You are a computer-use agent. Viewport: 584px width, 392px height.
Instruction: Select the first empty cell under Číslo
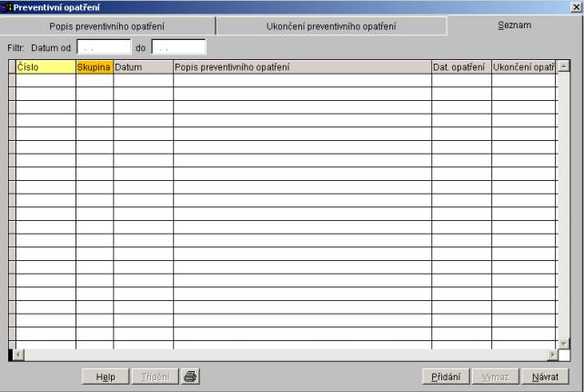45,80
